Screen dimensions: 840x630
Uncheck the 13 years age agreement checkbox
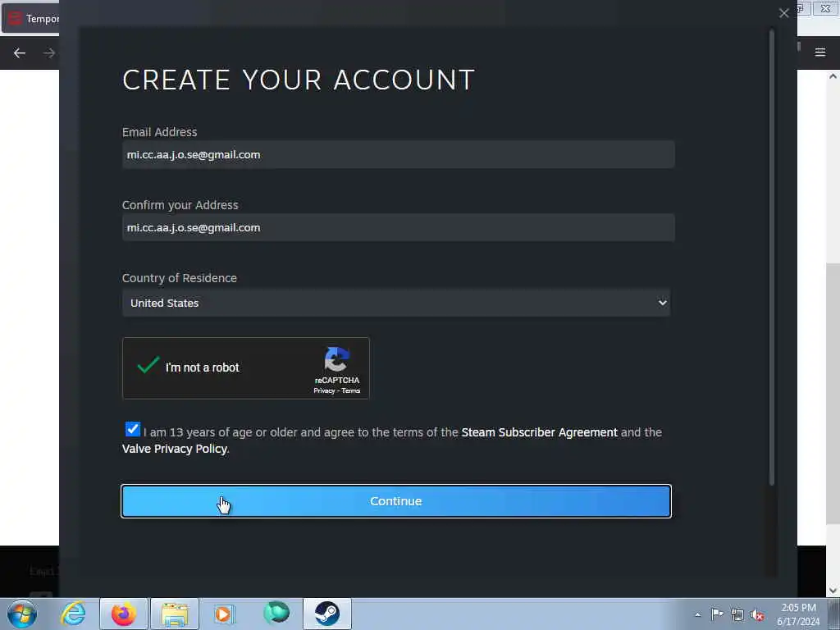[132, 429]
